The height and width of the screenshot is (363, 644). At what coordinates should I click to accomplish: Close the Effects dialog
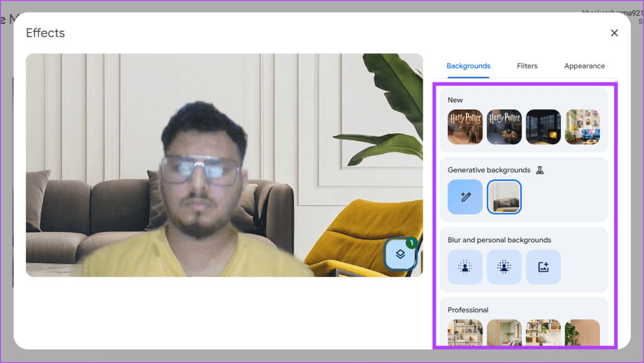pos(614,33)
